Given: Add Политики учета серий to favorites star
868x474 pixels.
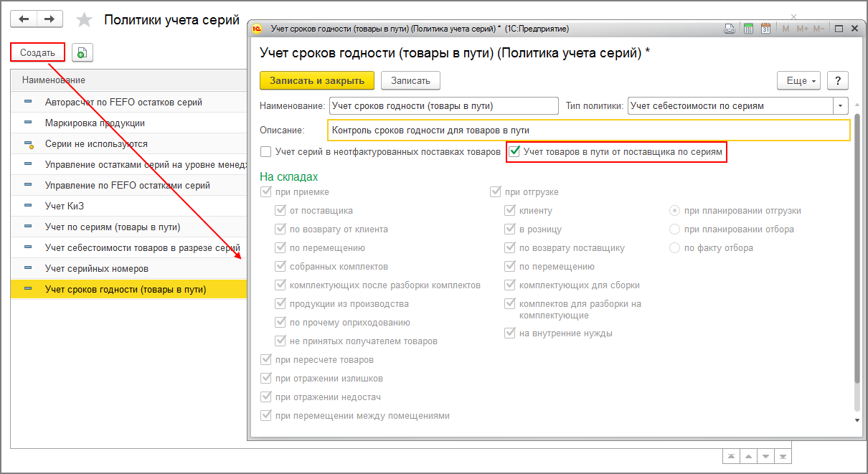Looking at the screenshot, I should pyautogui.click(x=84, y=19).
